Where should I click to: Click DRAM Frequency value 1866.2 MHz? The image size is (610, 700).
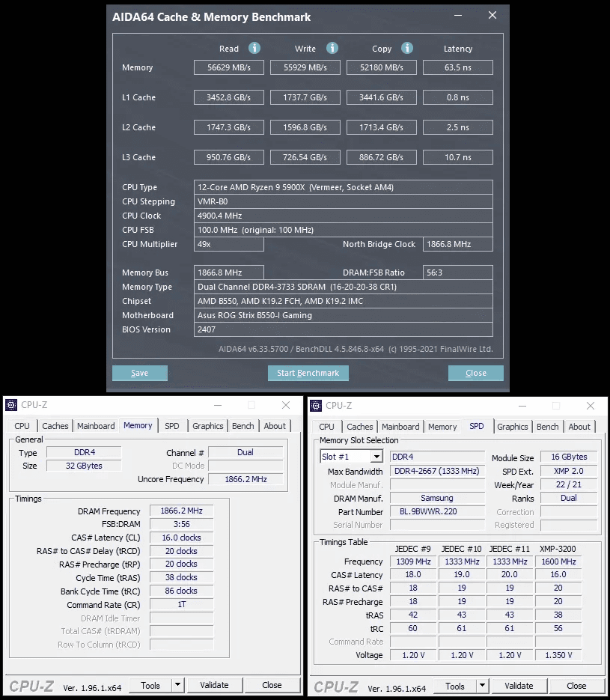(181, 511)
